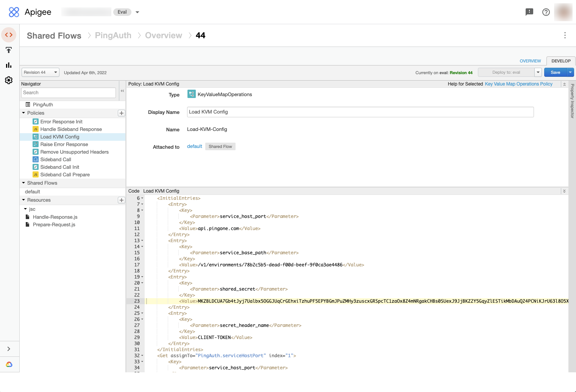
Task: Open Prepare-Request.js file
Action: tap(54, 225)
